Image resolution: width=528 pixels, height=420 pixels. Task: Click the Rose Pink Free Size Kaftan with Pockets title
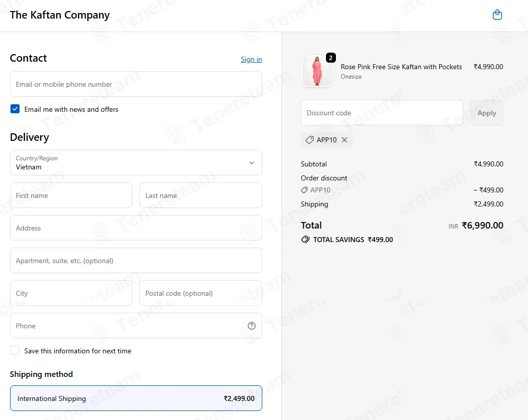point(401,67)
